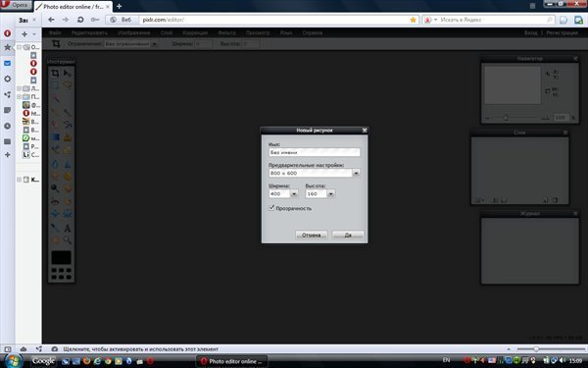This screenshot has width=588, height=368.
Task: Click the bookmark star in address bar
Action: (x=413, y=20)
